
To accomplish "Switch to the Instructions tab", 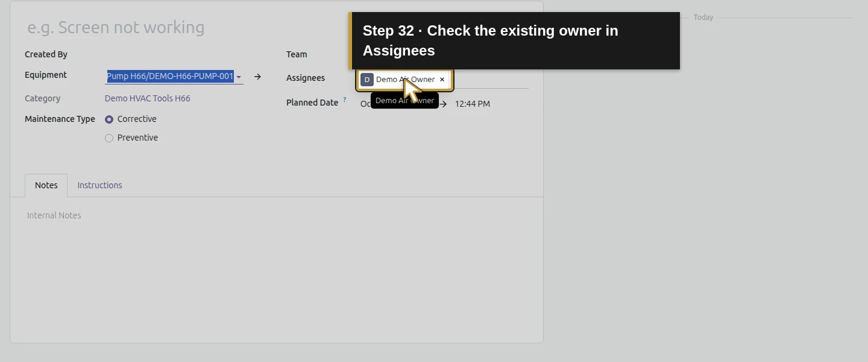I will click(x=99, y=185).
